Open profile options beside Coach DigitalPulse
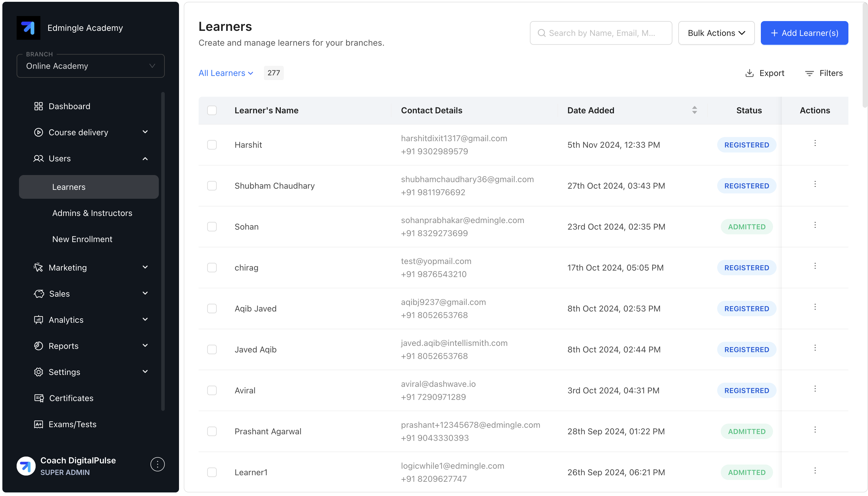 [x=157, y=464]
